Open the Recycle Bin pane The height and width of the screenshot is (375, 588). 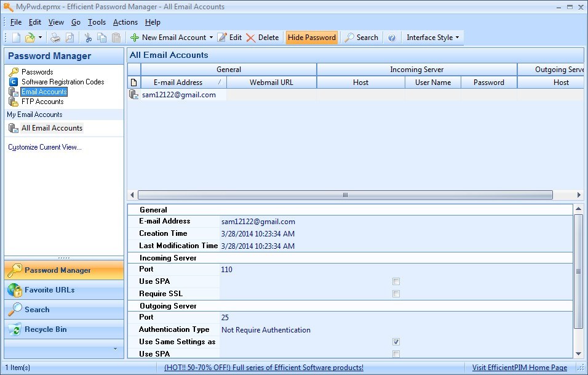coord(64,329)
